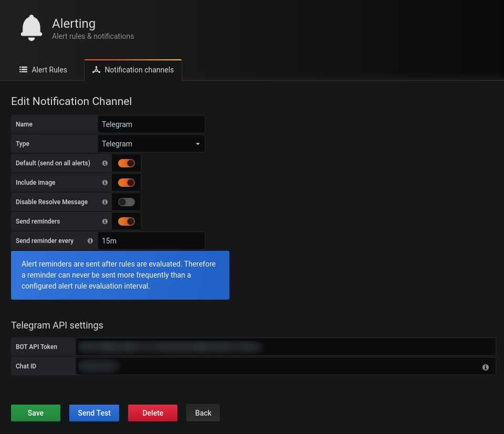Viewport: 504px width, 434px height.
Task: Click the Alert rules & notifications subtitle
Action: 93,36
